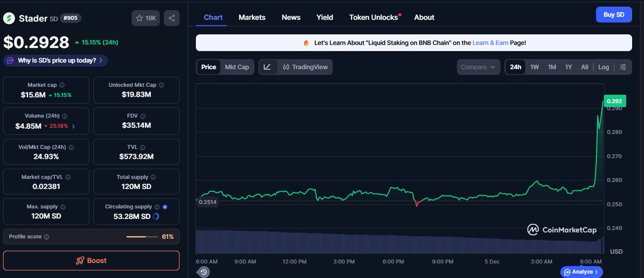
Task: Click the verified badge beside Circulating supply
Action: 165,207
